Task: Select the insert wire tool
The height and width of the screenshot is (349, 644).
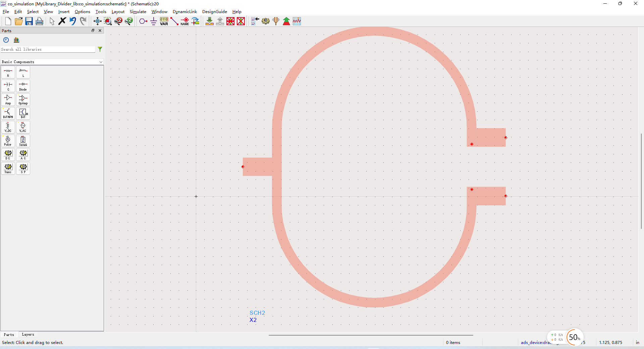Action: [x=174, y=21]
